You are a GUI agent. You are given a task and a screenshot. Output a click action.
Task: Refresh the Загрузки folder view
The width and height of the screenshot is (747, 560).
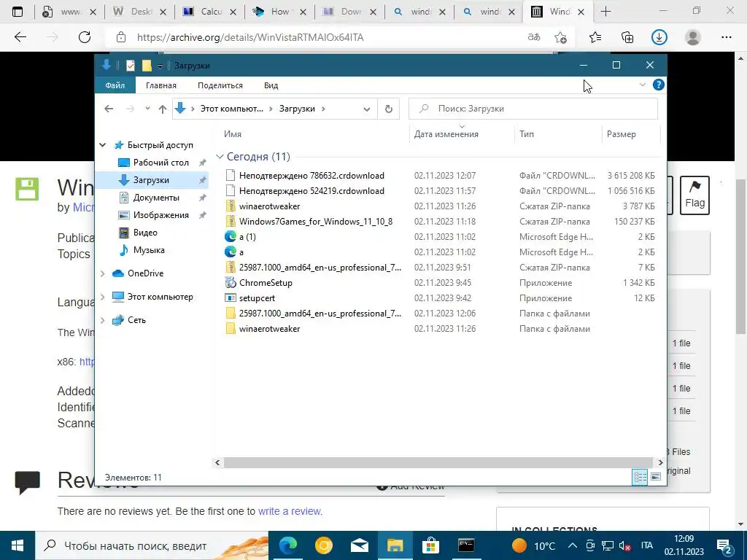(389, 109)
